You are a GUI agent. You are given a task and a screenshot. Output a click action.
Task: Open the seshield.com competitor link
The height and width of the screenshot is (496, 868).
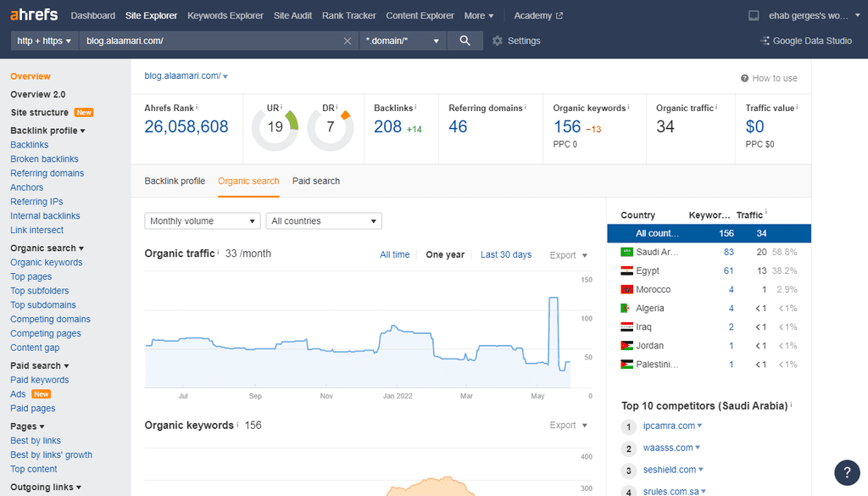coord(670,470)
